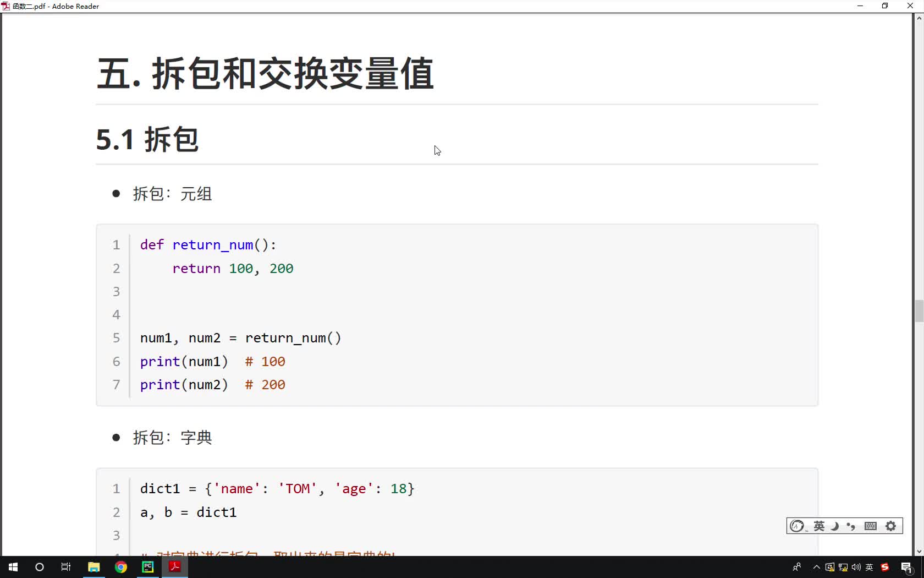
Task: Click the subheading 5.1 拆包
Action: pyautogui.click(x=147, y=139)
